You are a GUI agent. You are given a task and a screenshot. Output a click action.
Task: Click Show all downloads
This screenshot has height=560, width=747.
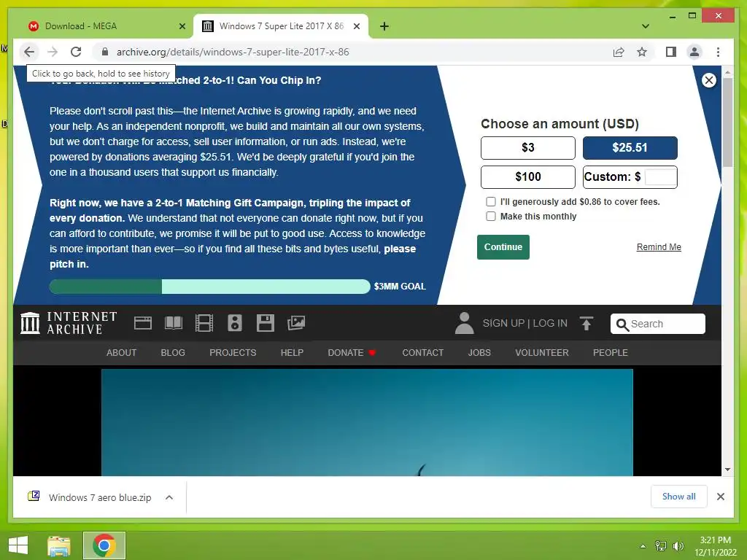(x=679, y=497)
